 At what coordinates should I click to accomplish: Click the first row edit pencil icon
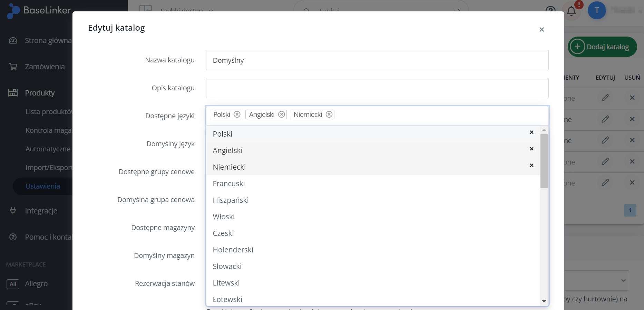click(605, 98)
